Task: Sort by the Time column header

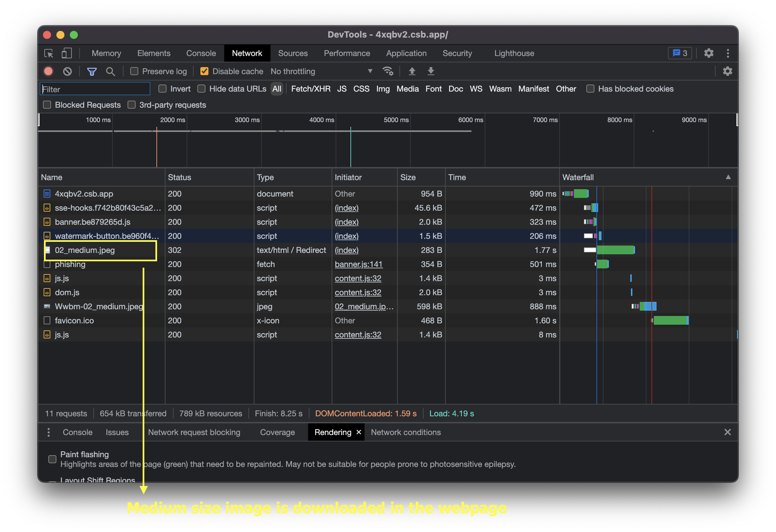Action: point(502,177)
